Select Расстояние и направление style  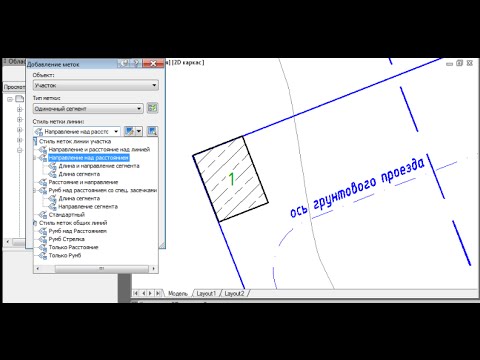click(x=83, y=182)
